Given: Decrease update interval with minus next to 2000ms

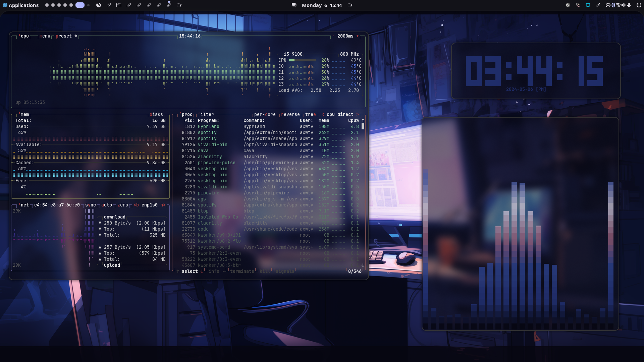Looking at the screenshot, I should [x=333, y=36].
